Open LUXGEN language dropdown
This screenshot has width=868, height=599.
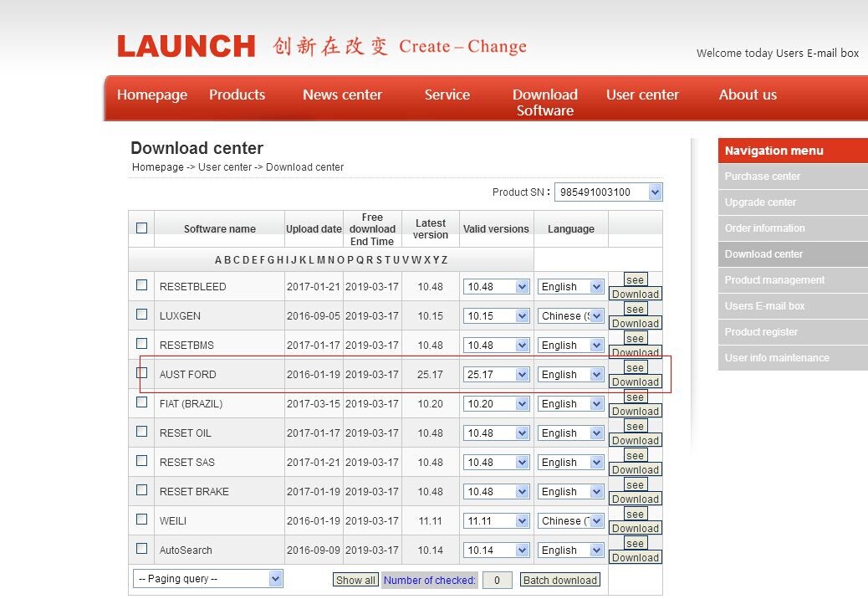pos(570,315)
